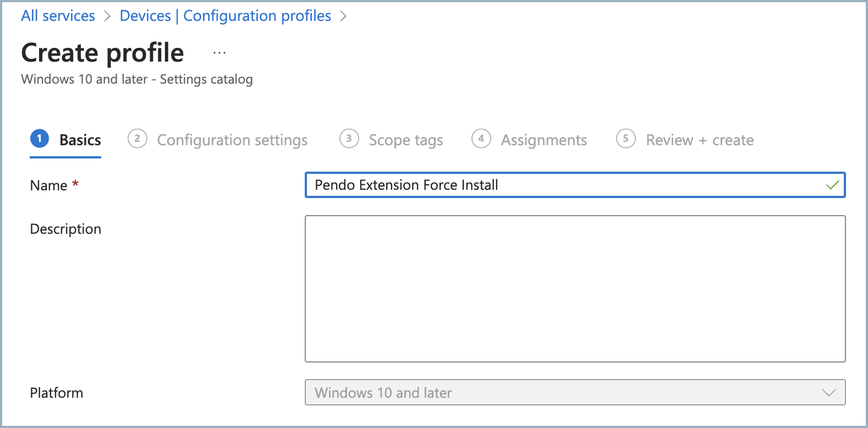Open the Scope tags step

(x=405, y=140)
